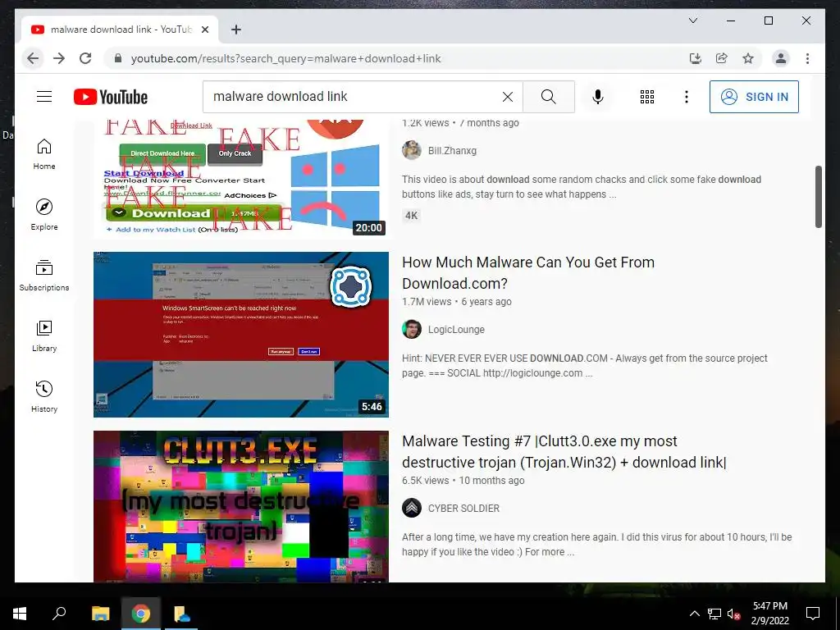This screenshot has height=630, width=840.
Task: Open the CYBER SOLDIER channel name
Action: (463, 509)
